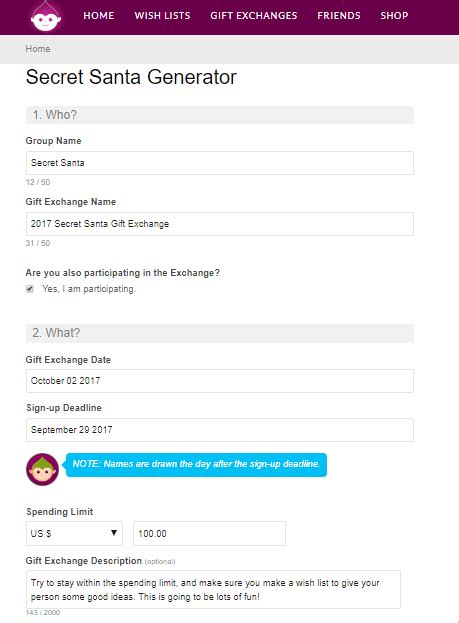Image resolution: width=459 pixels, height=623 pixels.
Task: Select the SHOP navigation link
Action: point(394,15)
